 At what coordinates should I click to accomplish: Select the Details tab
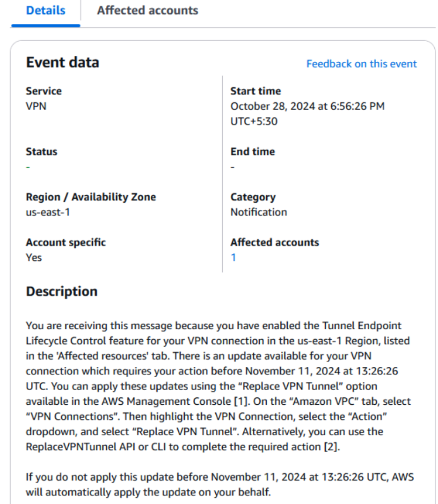pyautogui.click(x=45, y=10)
